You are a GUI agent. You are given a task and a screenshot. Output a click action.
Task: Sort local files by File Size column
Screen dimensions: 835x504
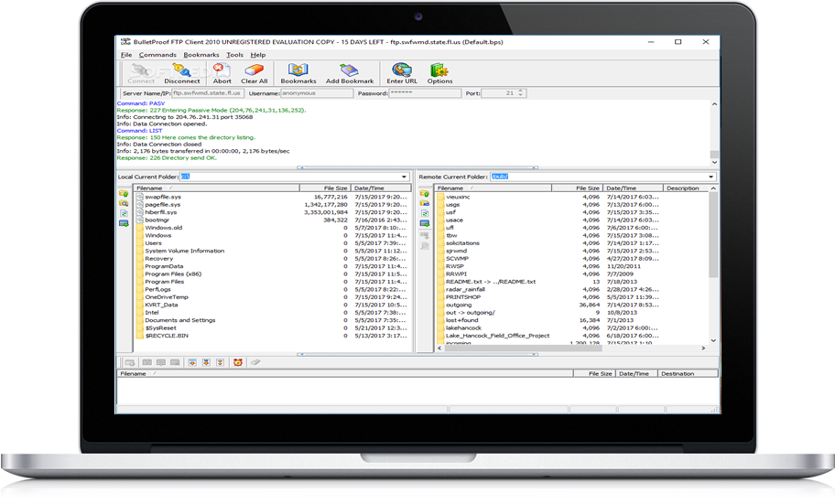coord(324,188)
